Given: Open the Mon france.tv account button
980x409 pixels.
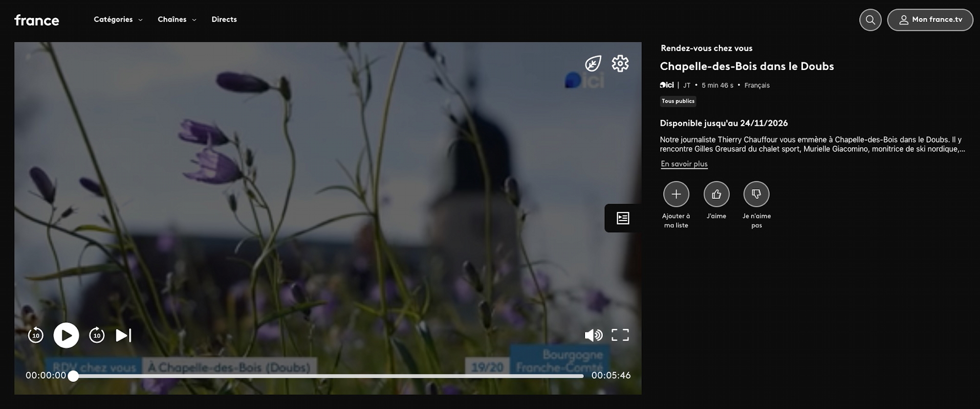Looking at the screenshot, I should pos(930,20).
